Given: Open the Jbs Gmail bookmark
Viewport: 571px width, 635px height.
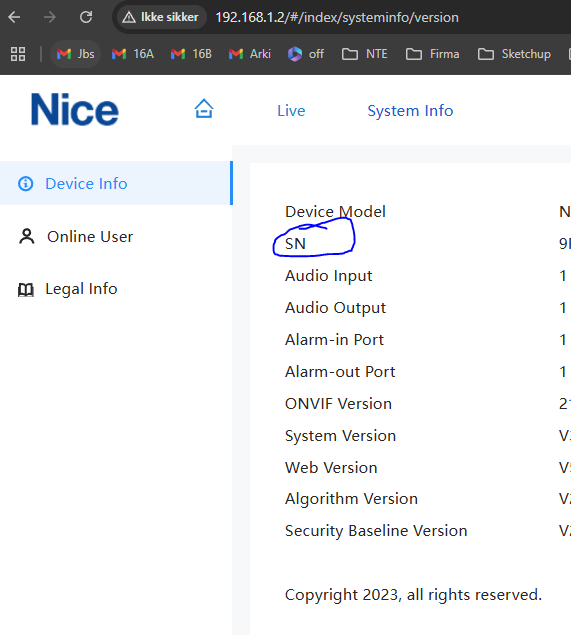Looking at the screenshot, I should pyautogui.click(x=75, y=54).
